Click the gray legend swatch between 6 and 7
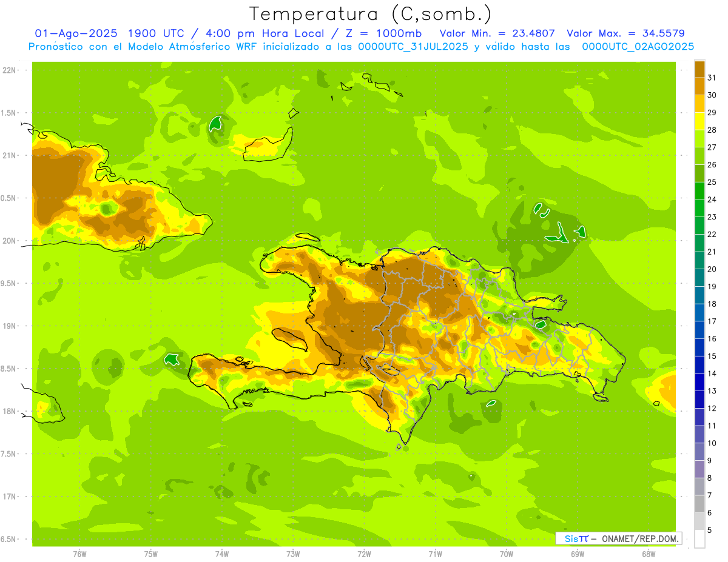The image size is (728, 562). (699, 504)
